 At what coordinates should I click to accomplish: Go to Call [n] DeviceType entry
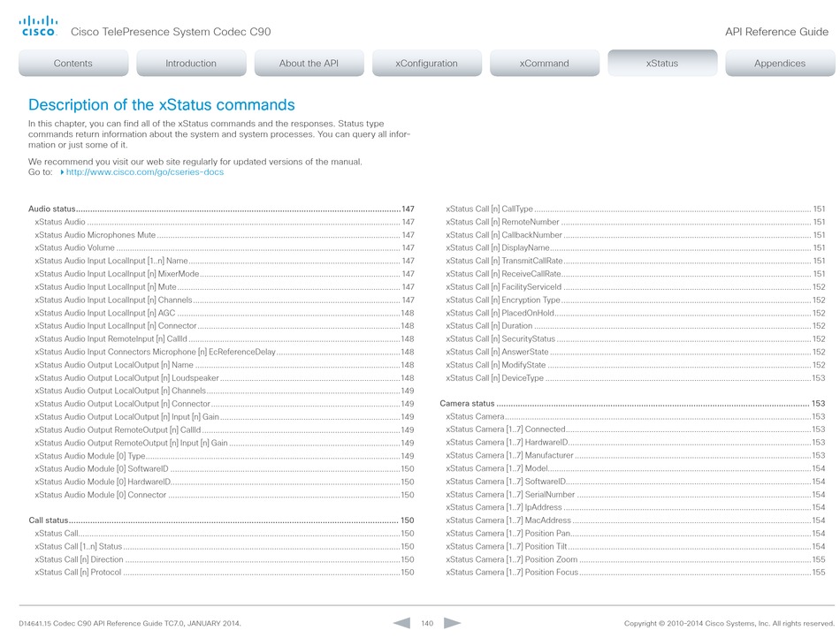coord(636,378)
